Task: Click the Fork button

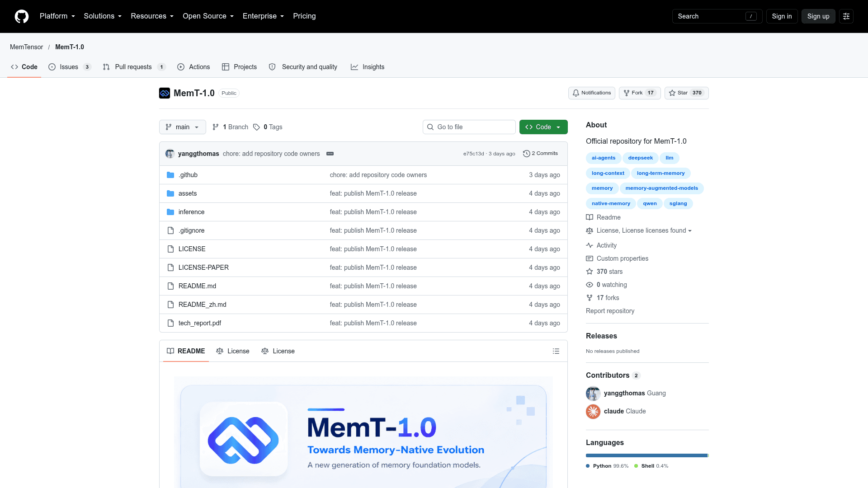Action: pyautogui.click(x=640, y=93)
